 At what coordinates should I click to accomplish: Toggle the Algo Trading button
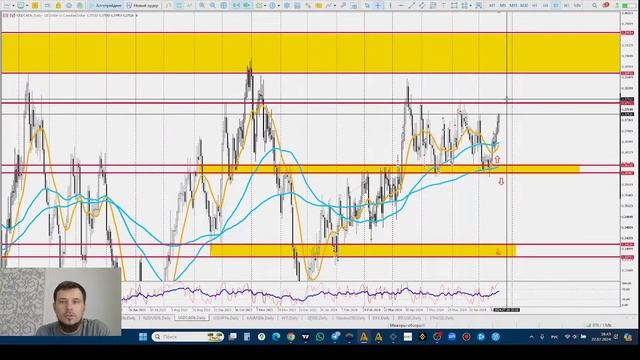point(105,6)
